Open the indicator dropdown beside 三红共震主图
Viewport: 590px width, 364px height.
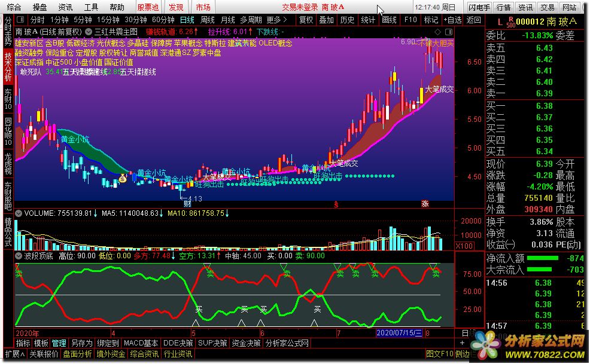(89, 32)
